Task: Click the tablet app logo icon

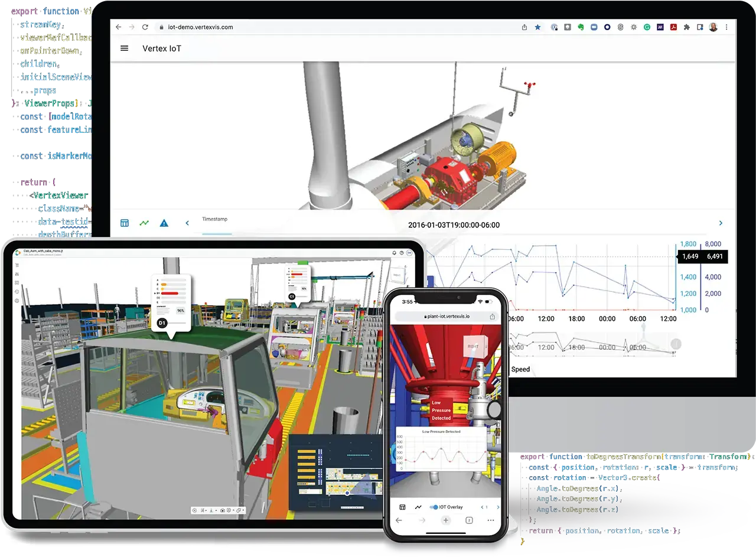Action: [x=18, y=253]
